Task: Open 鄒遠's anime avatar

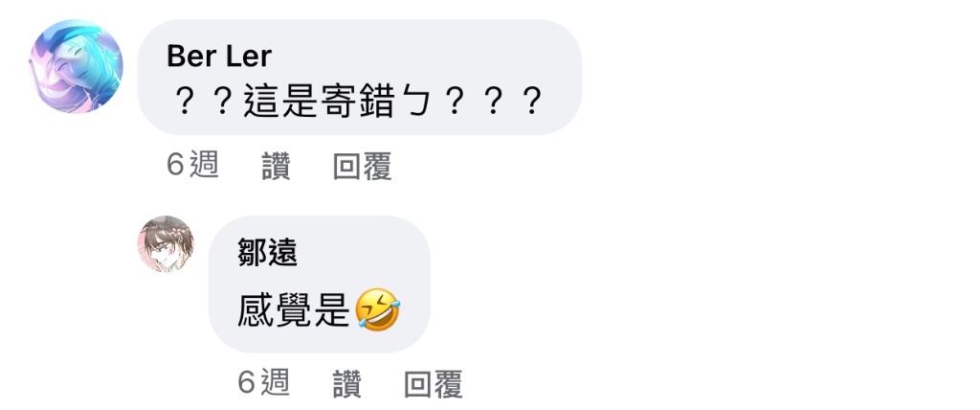Action: pos(166,244)
